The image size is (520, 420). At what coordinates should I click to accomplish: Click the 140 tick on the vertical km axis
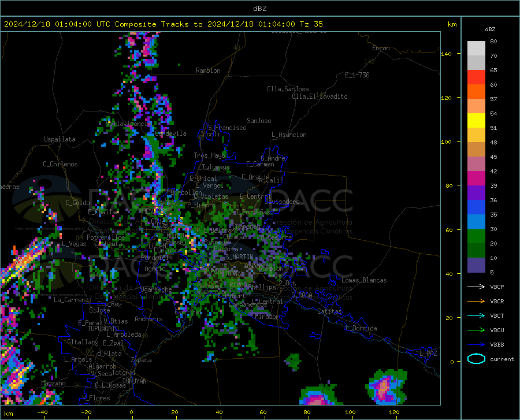point(446,54)
